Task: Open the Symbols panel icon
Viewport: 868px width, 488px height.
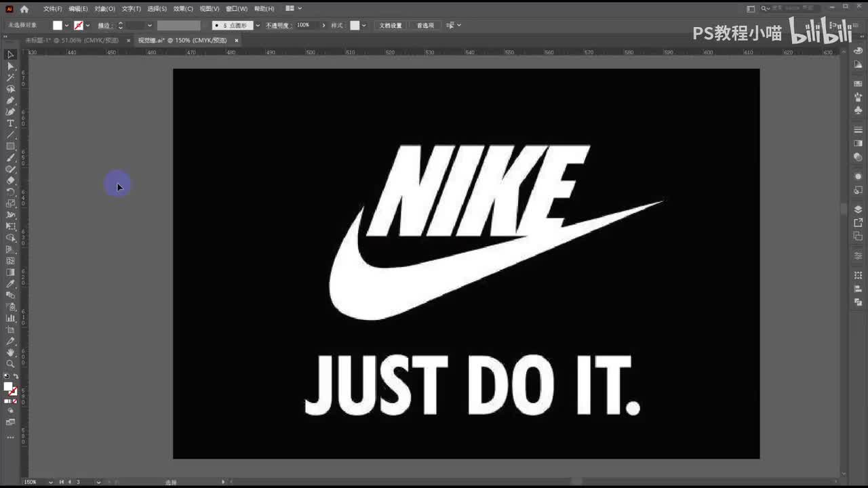Action: coord(858,109)
